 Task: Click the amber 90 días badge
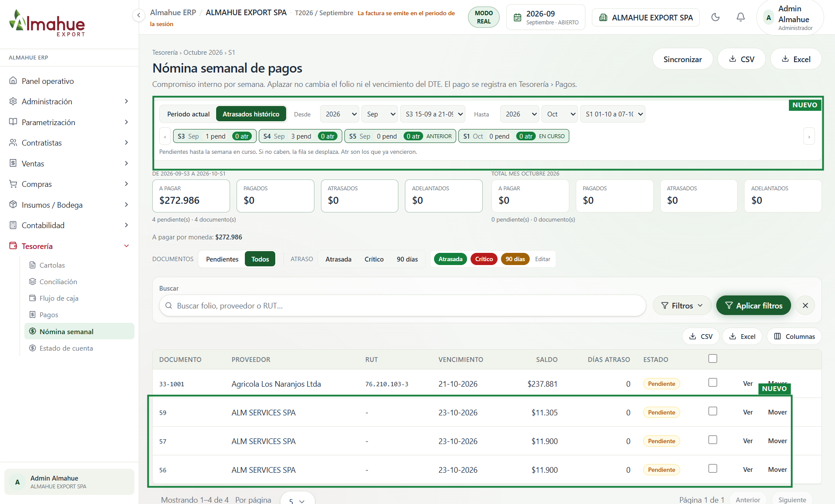tap(515, 259)
